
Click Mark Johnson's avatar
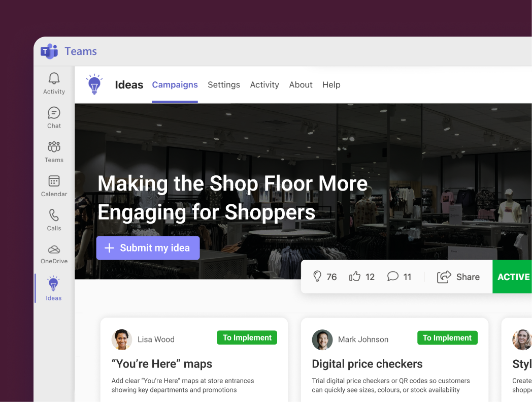coord(322,339)
